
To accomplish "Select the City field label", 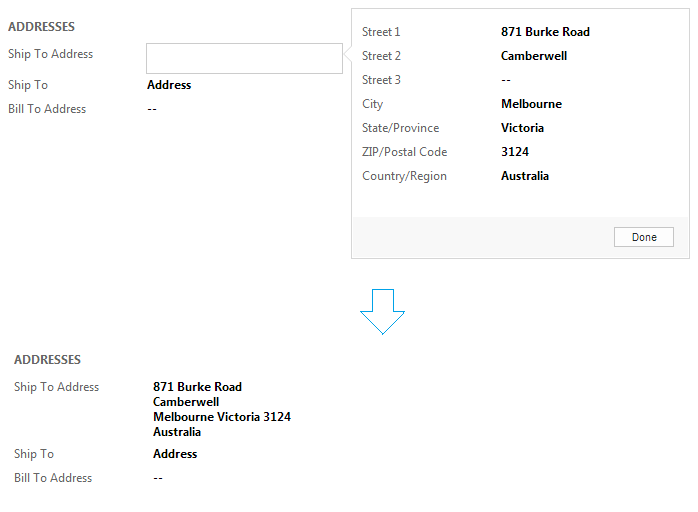I will [372, 104].
